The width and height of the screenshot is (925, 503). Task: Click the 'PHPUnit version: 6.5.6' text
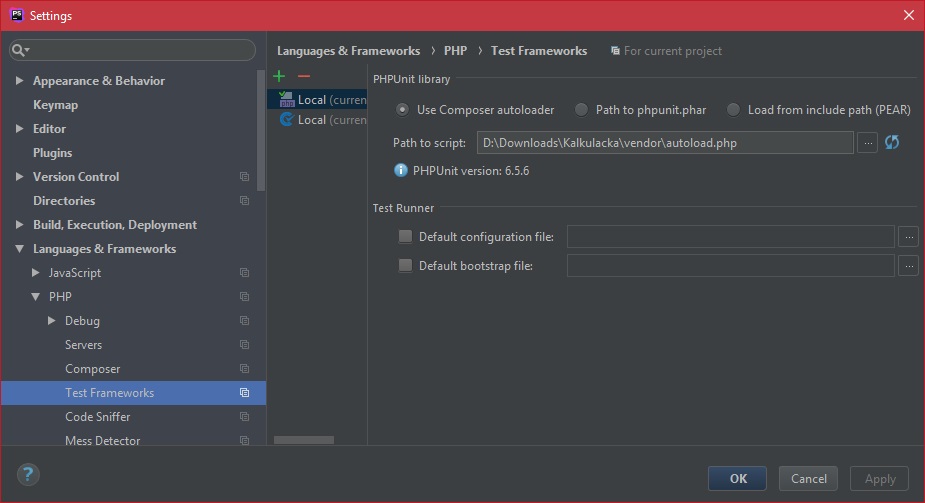click(471, 171)
